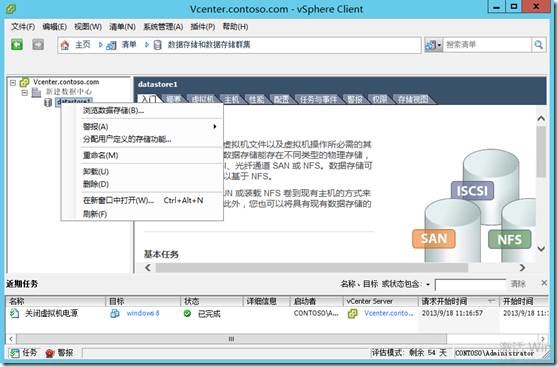Screen dimensions: 558x367
Task: Choose 刷新(F) in context menu
Action: [142, 214]
